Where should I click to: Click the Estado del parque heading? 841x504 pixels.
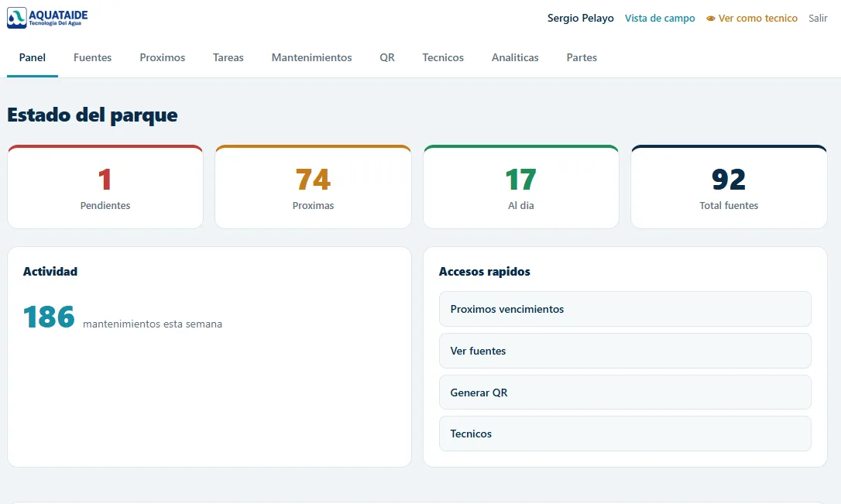pos(92,115)
